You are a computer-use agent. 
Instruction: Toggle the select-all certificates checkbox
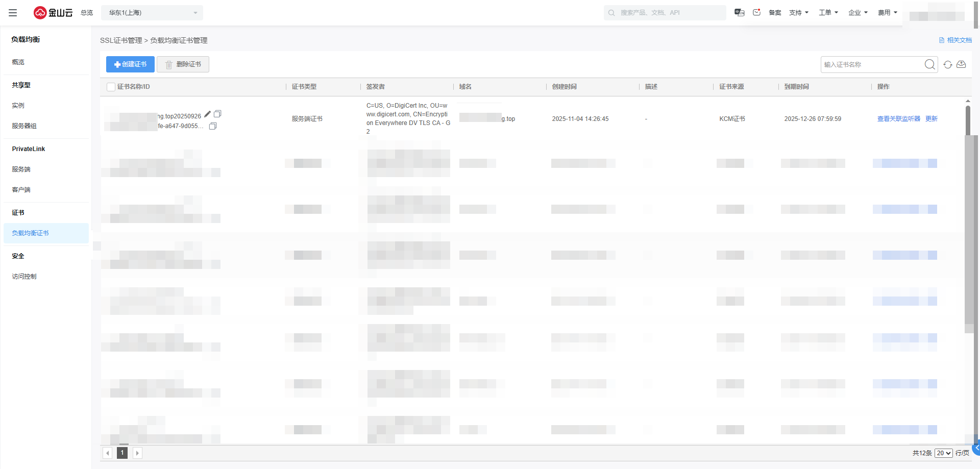pyautogui.click(x=111, y=87)
